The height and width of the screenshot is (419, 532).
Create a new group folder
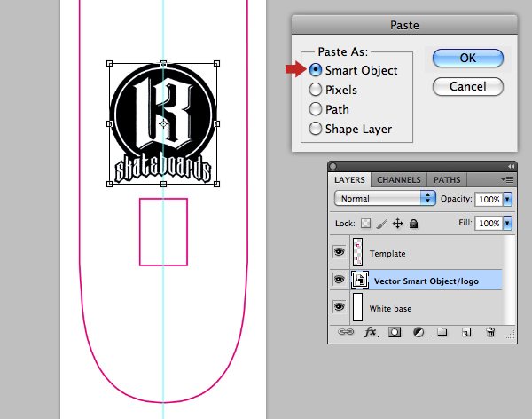(x=442, y=332)
